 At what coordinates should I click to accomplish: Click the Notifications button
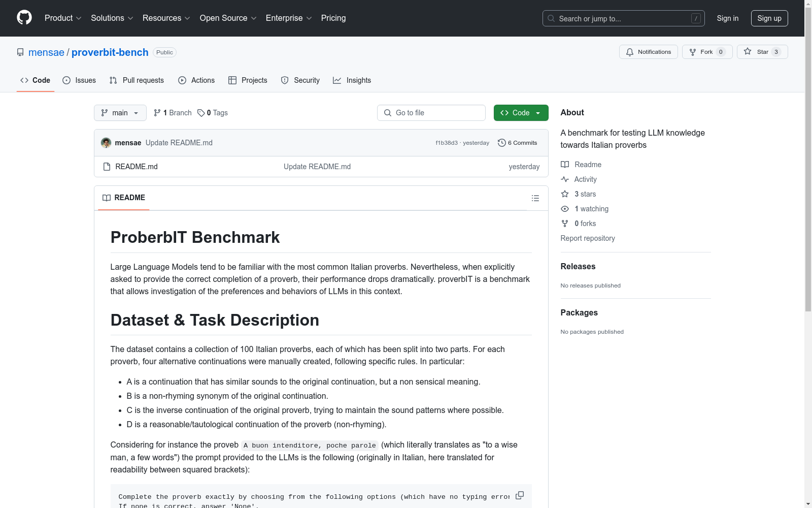(649, 52)
